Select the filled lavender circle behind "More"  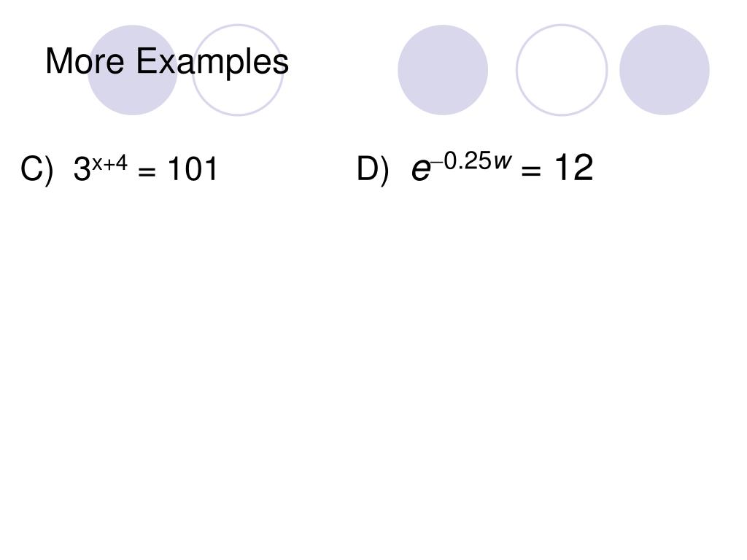point(133,70)
